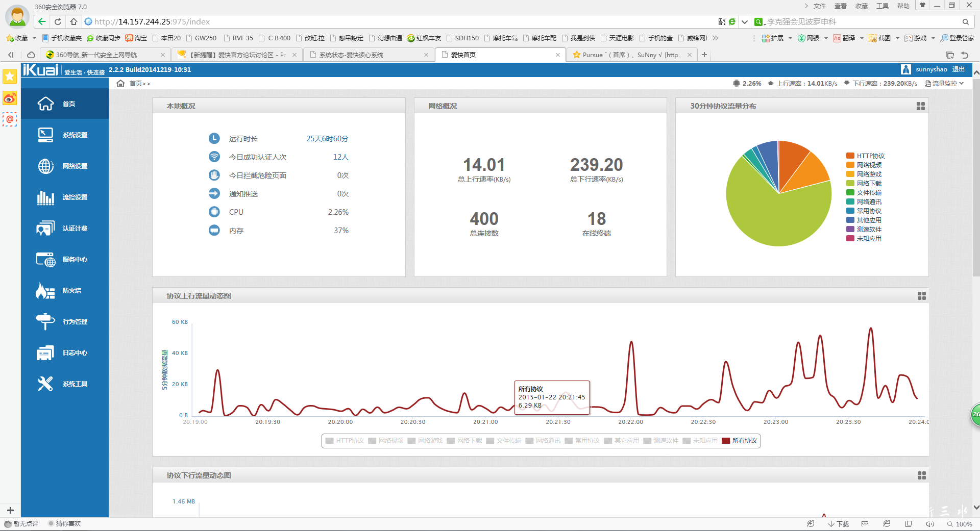
Task: Open 系统设置 in the sidebar
Action: pos(65,135)
